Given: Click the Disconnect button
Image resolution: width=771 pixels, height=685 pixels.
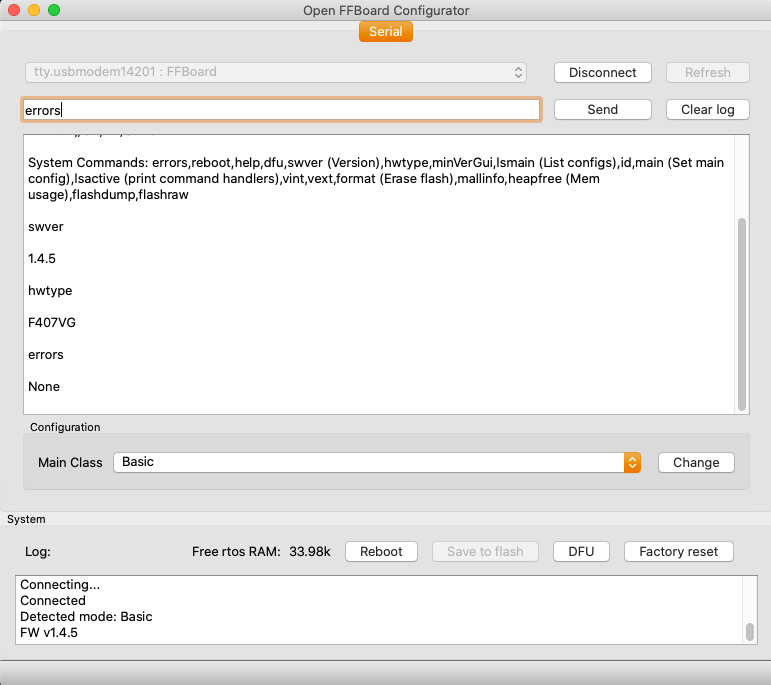Looking at the screenshot, I should click(602, 72).
